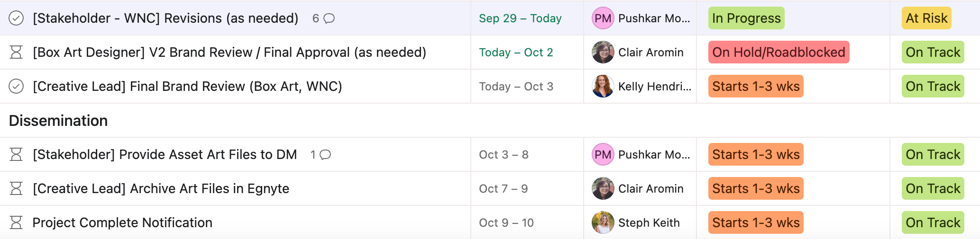Screen dimensions: 980x239
Task: Collapse the Dissemination section
Action: [x=58, y=121]
